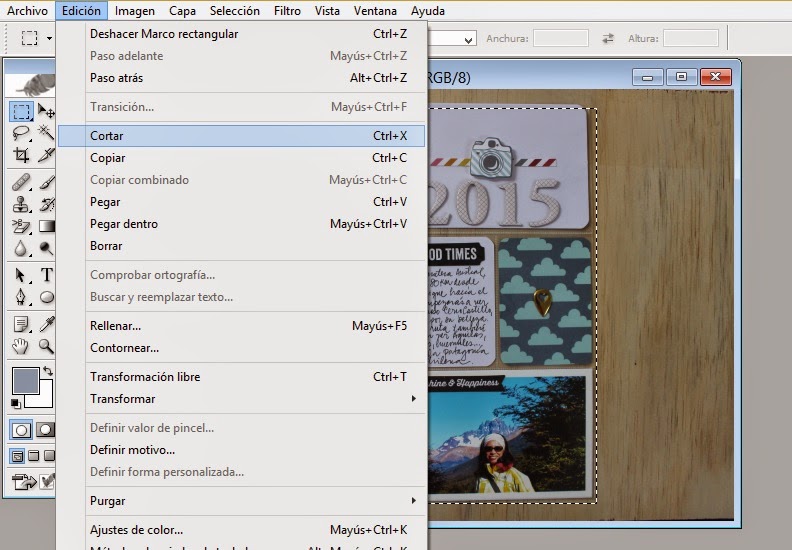This screenshot has width=792, height=550.
Task: Select the Healing Brush tool
Action: click(21, 182)
